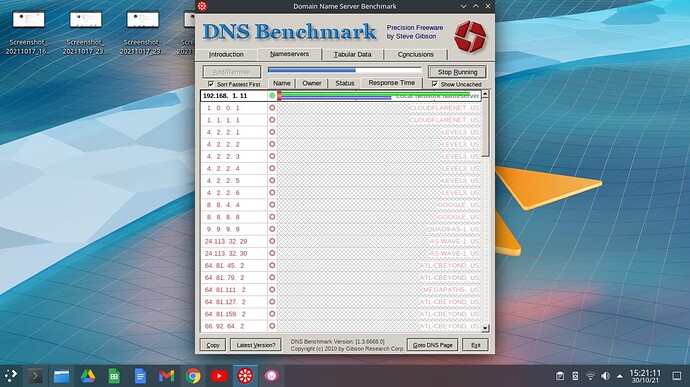Screen dimensions: 690x387
Task: Select the 4.2.2.6 nameserver address
Action: (222, 192)
